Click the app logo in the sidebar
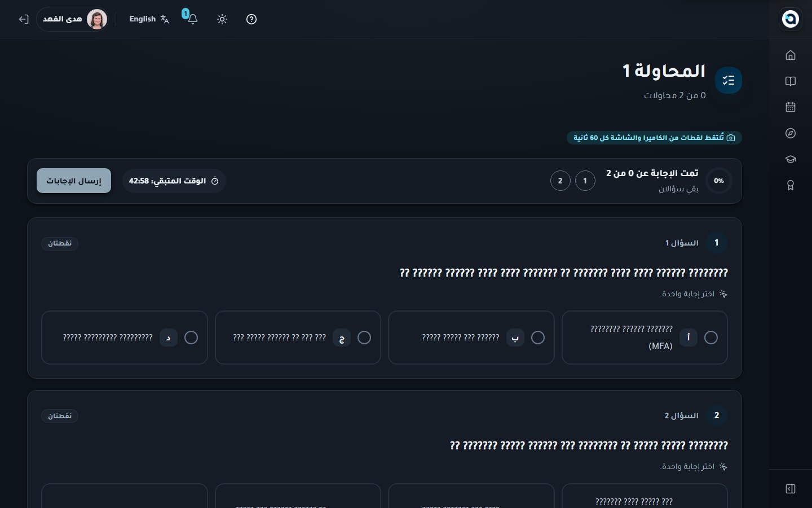This screenshot has width=812, height=508. coord(791,19)
